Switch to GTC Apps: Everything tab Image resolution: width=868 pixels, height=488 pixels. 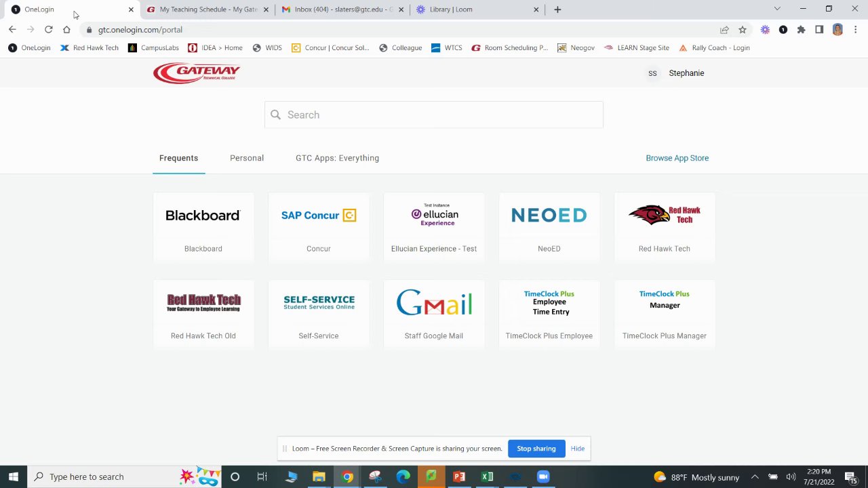[x=337, y=158]
